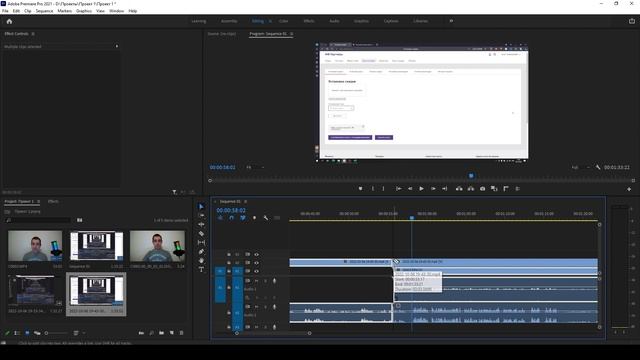
Task: Select the Track Select Forward tool
Action: pos(201,216)
